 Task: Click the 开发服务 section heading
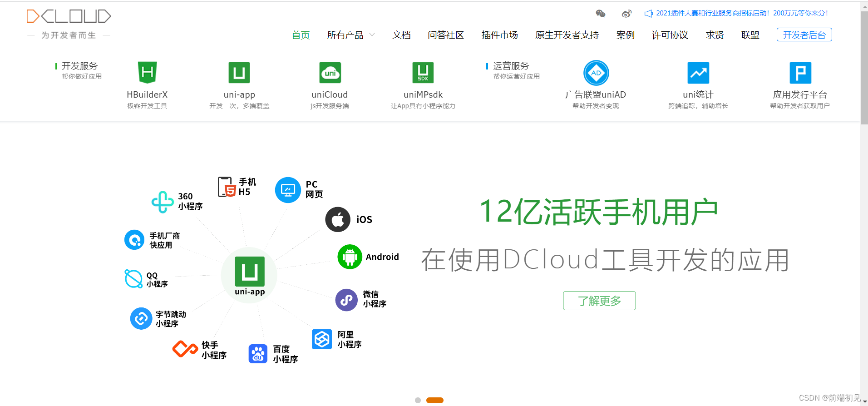click(80, 66)
